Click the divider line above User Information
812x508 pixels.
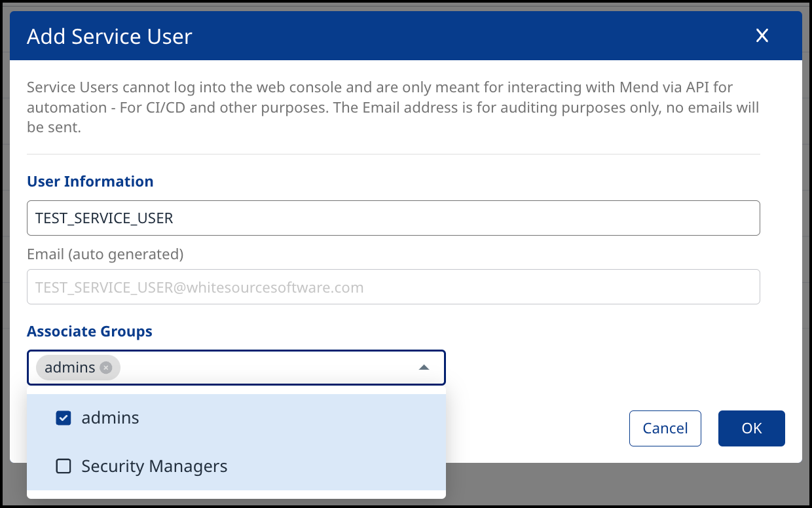tap(393, 154)
